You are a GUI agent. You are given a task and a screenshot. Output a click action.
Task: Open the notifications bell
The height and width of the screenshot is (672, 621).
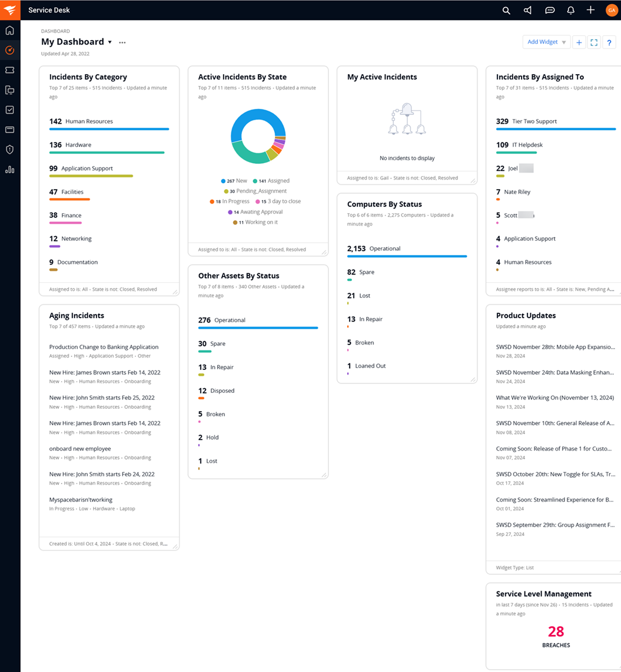[x=570, y=10]
